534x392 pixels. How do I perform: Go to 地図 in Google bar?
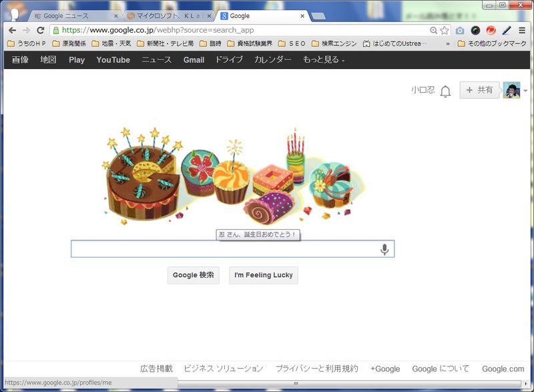(48, 60)
